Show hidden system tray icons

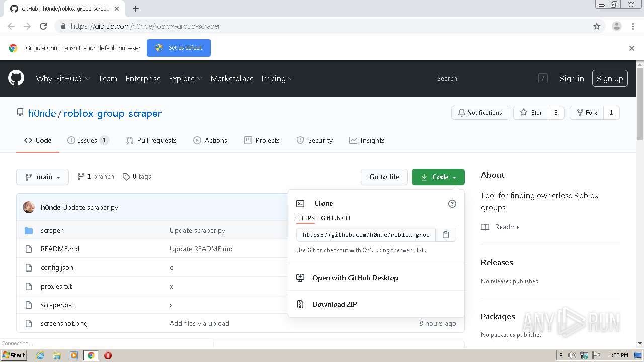click(x=561, y=355)
